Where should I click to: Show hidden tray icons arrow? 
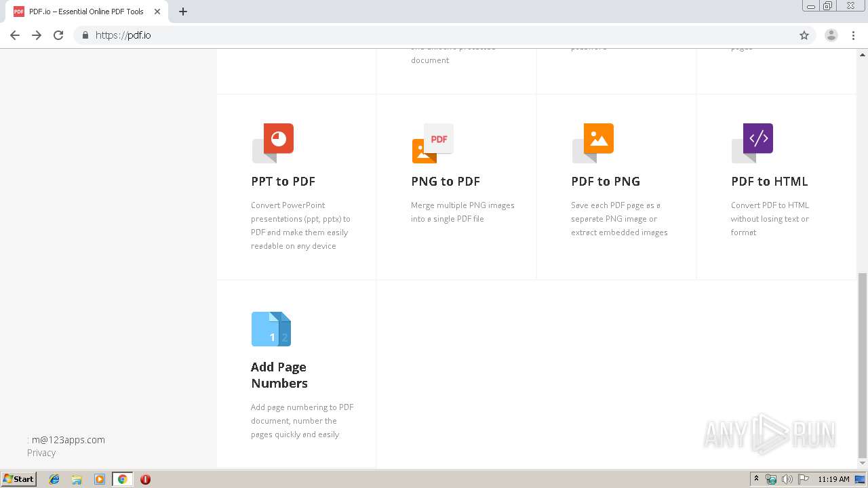pos(756,479)
